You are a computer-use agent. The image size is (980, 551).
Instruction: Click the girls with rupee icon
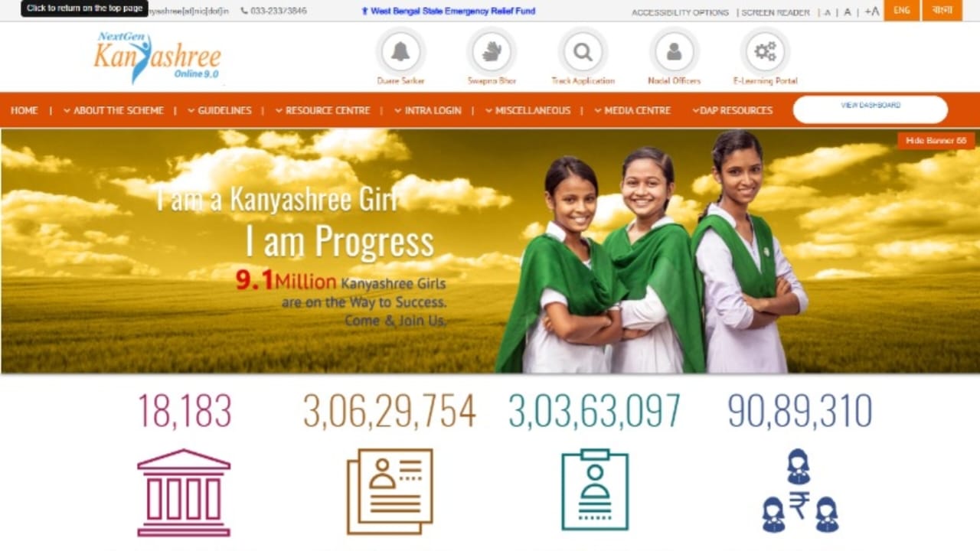click(x=800, y=491)
